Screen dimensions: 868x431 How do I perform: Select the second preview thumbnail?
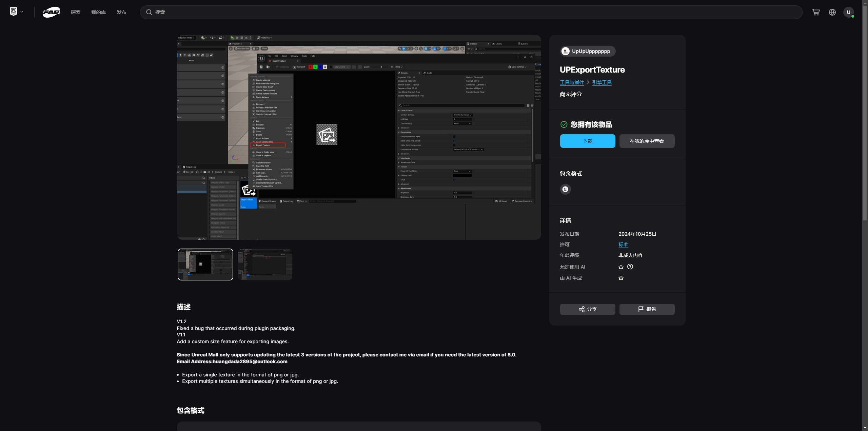pyautogui.click(x=265, y=265)
